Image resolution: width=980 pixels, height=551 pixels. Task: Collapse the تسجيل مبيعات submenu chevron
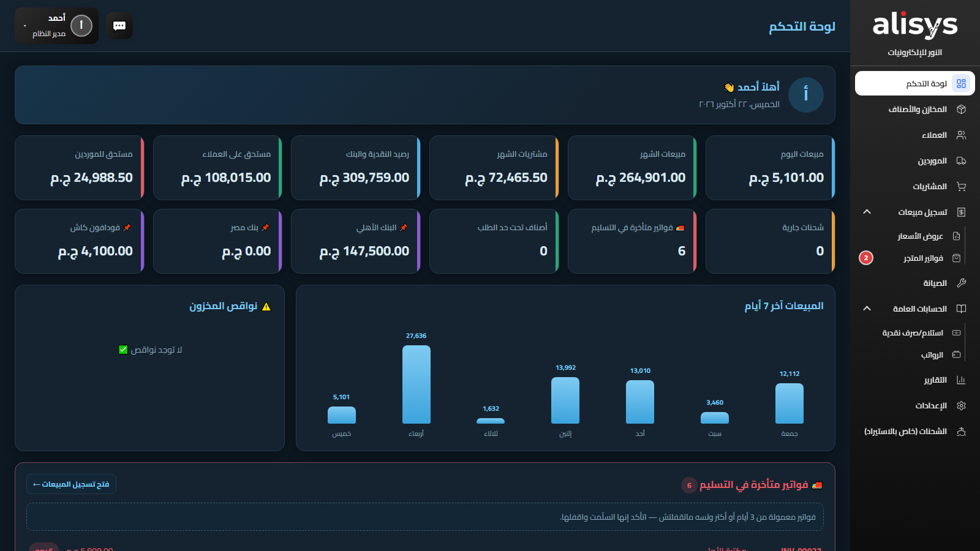click(867, 212)
